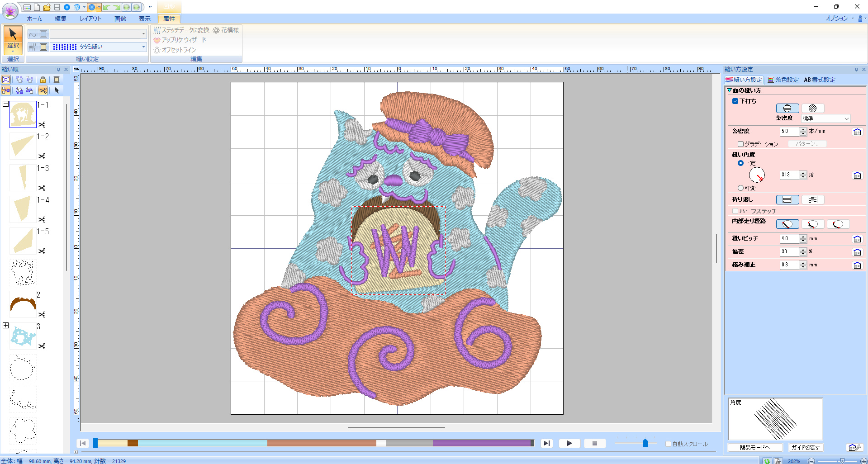The height and width of the screenshot is (464, 868).
Task: Select second 折り返し turnaround style
Action: (x=813, y=199)
